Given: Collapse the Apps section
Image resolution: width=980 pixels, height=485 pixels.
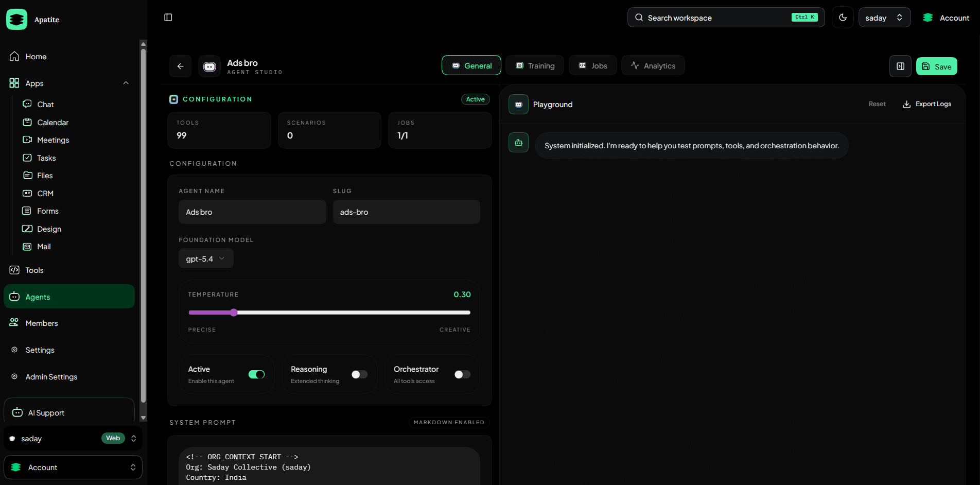Looking at the screenshot, I should point(126,83).
